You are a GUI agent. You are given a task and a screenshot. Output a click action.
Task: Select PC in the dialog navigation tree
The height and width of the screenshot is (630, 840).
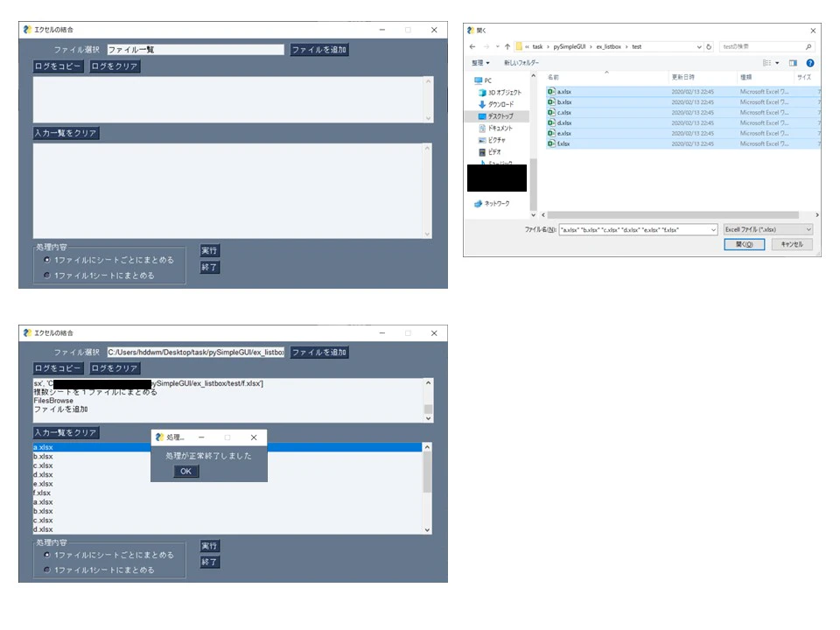pyautogui.click(x=483, y=80)
